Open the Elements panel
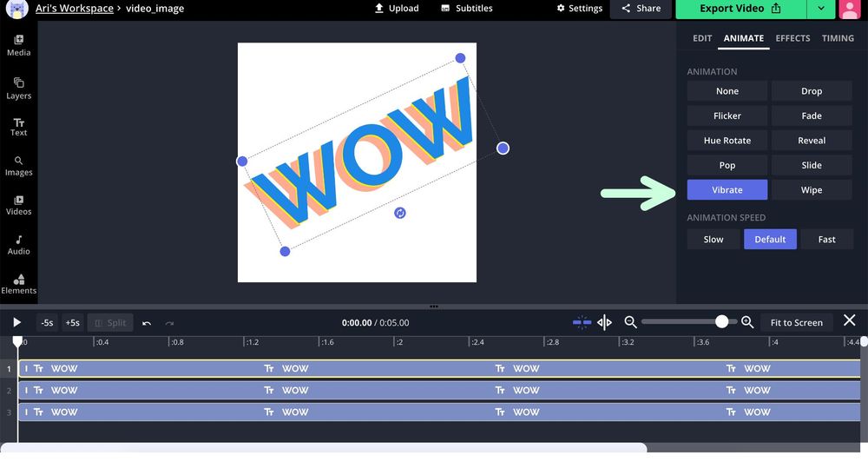The image size is (868, 462). tap(18, 284)
